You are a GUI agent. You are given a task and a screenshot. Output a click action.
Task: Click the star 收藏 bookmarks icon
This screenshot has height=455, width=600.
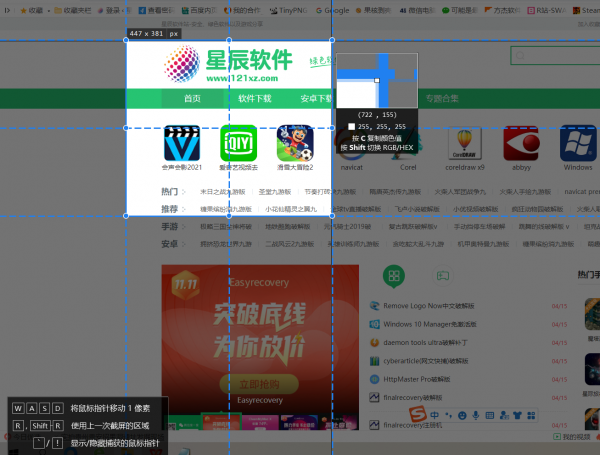pos(23,10)
